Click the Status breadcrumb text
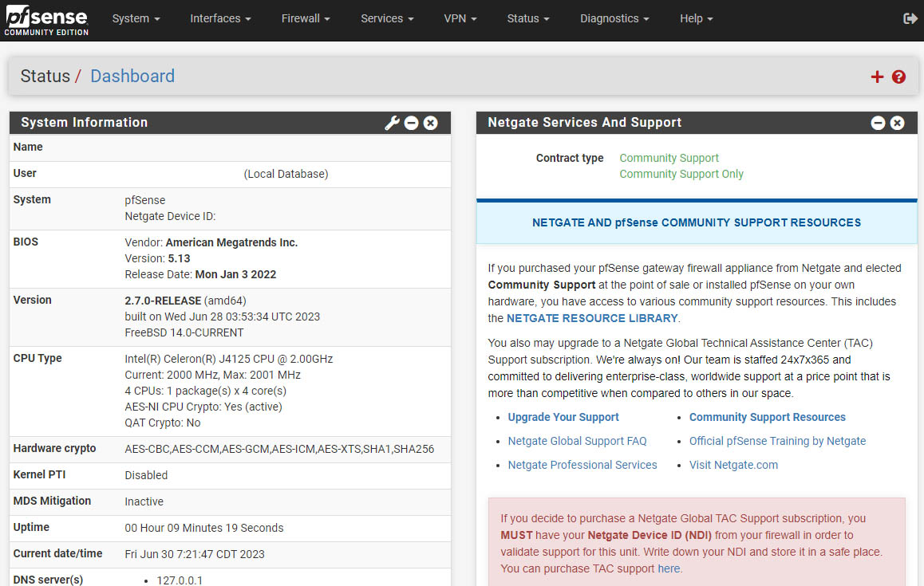The image size is (924, 586). point(45,76)
